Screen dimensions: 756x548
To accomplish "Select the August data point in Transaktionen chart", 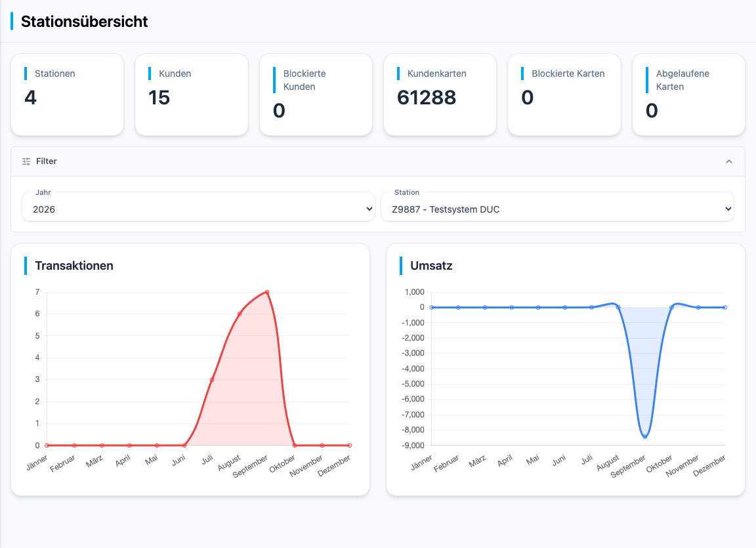I will (x=240, y=314).
